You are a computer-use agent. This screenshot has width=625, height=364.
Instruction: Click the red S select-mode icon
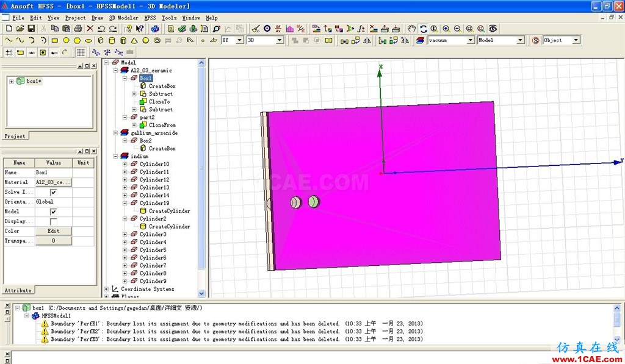click(x=536, y=40)
